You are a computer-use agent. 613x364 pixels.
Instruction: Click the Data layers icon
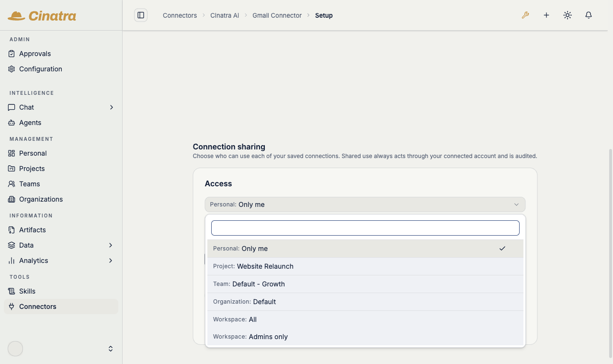(11, 245)
